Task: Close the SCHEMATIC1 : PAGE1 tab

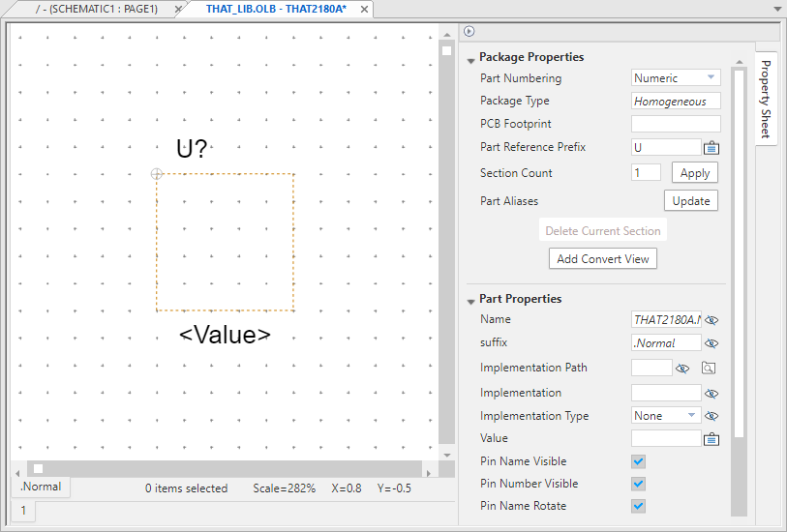Action: pyautogui.click(x=178, y=9)
